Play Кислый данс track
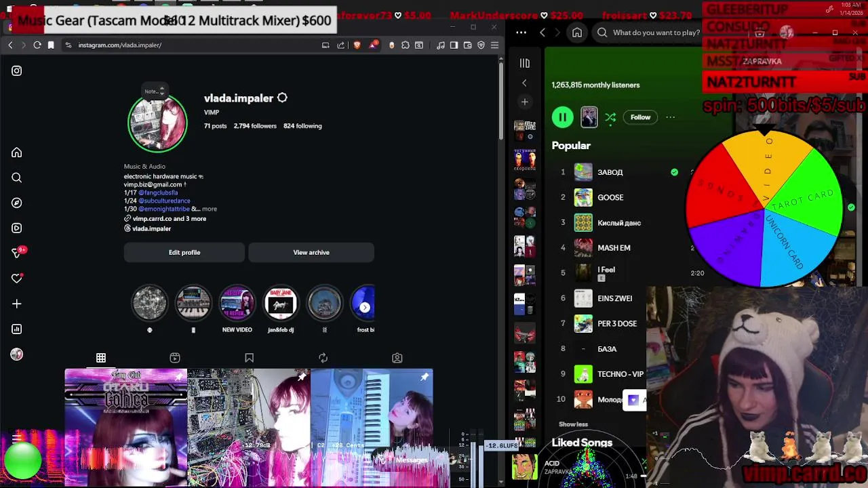 click(x=618, y=222)
